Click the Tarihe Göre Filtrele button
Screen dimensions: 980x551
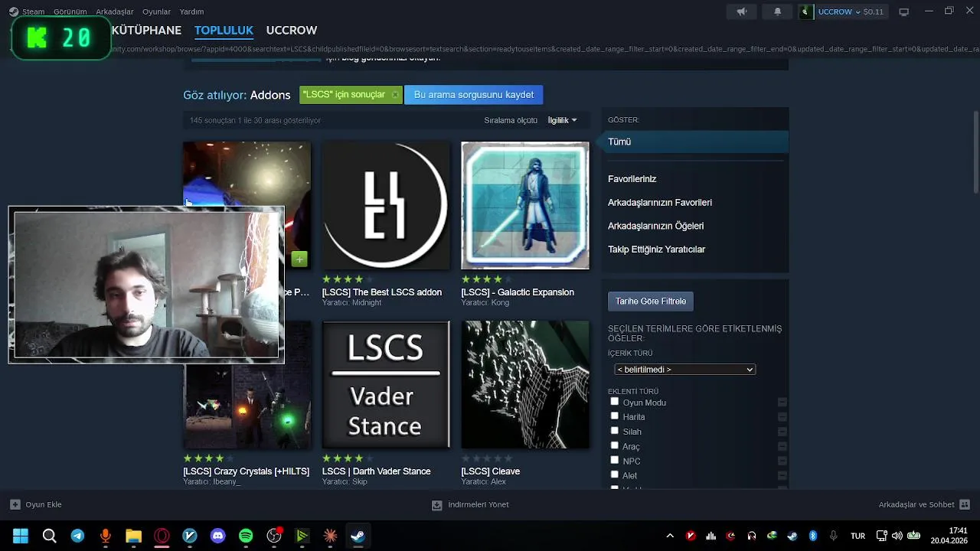[651, 302]
